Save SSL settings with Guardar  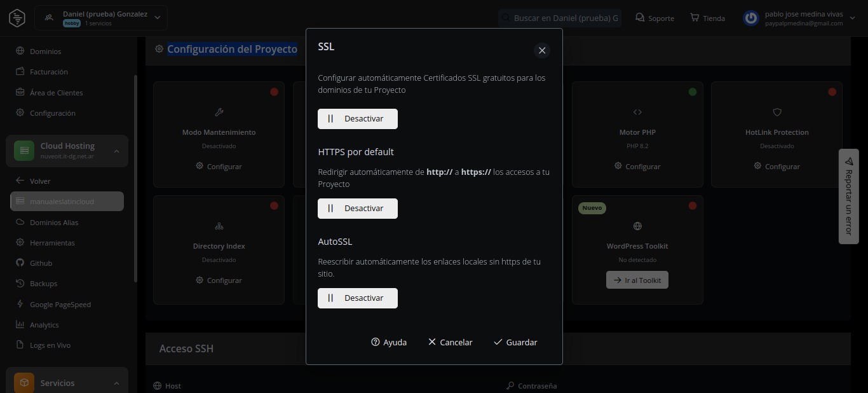pos(515,342)
